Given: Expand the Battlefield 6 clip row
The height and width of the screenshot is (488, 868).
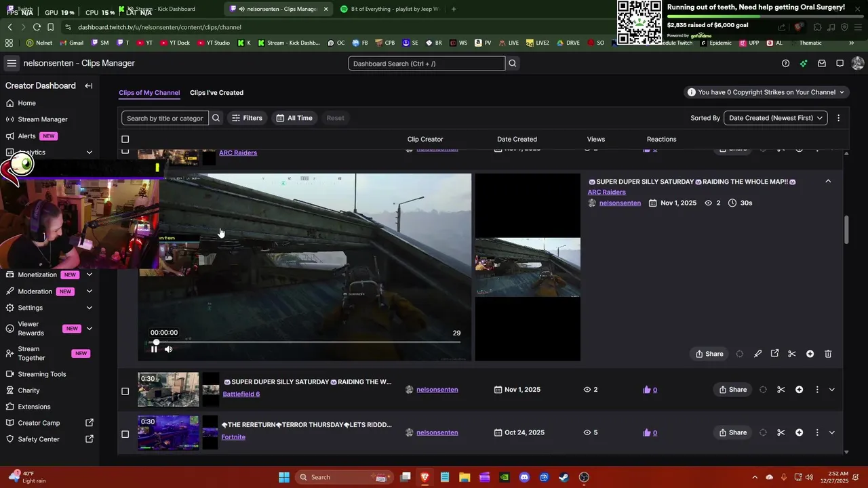Looking at the screenshot, I should 832,390.
